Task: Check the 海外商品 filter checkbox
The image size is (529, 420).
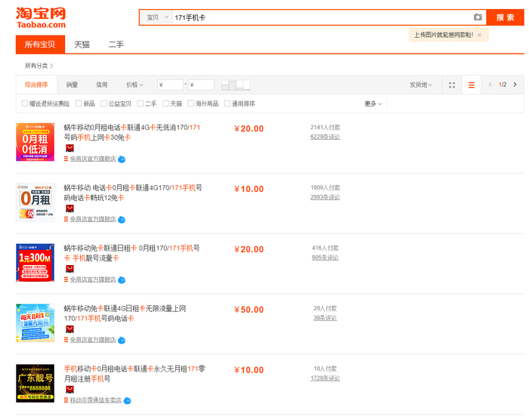Action: [191, 103]
